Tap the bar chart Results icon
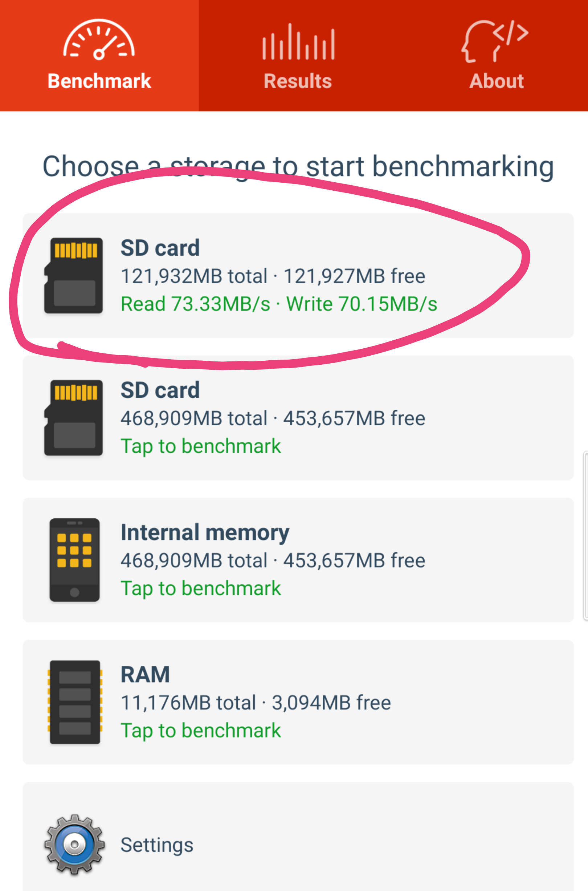The height and width of the screenshot is (891, 588). pos(298,42)
